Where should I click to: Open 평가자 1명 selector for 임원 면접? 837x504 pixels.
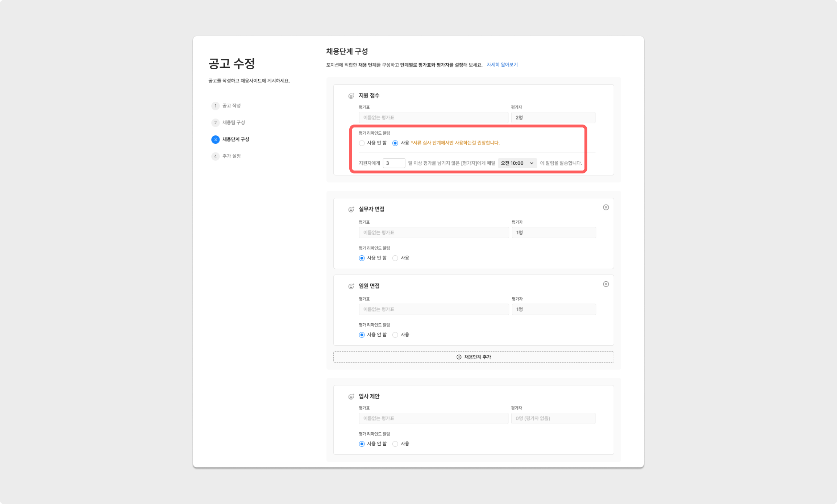point(554,309)
